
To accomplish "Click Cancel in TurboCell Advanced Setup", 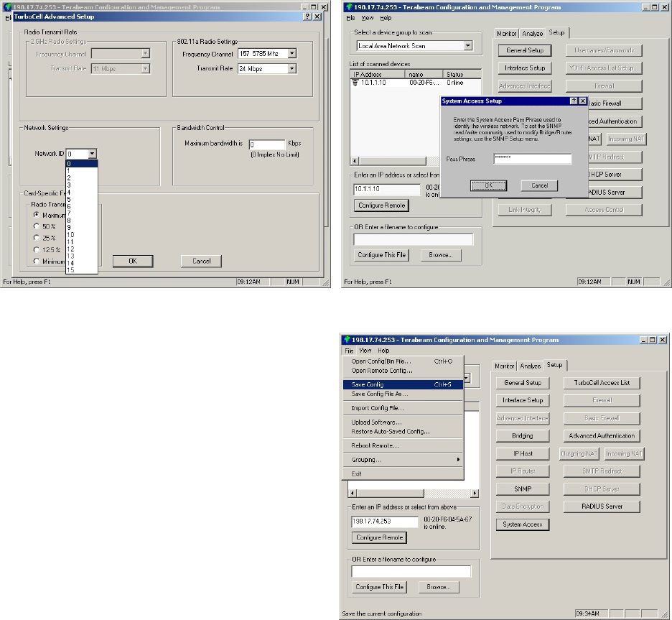I will [x=202, y=261].
